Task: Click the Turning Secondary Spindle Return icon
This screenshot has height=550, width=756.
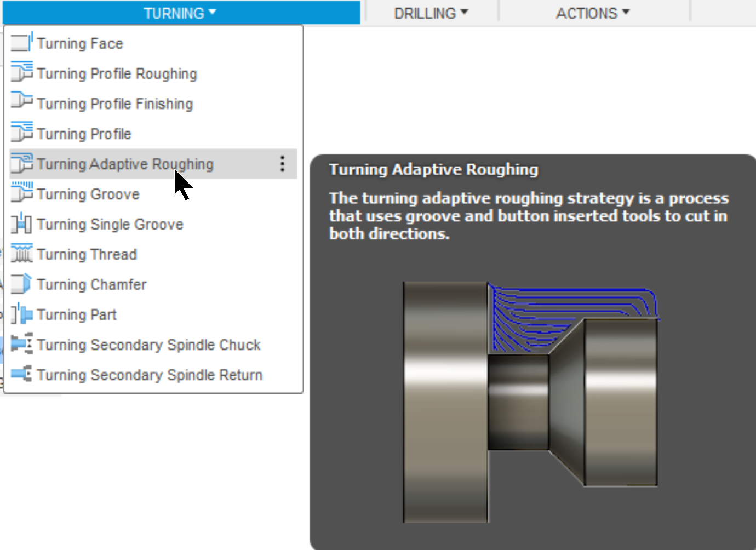Action: [22, 374]
